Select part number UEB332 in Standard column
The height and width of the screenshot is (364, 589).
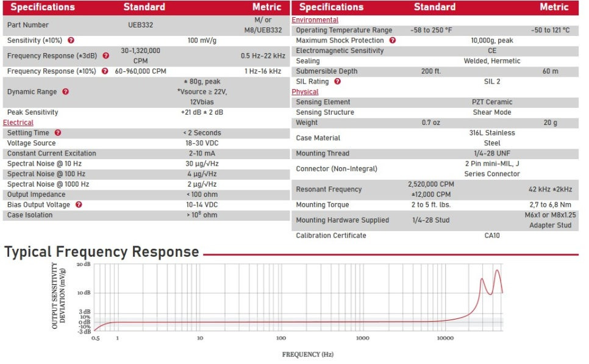click(140, 25)
